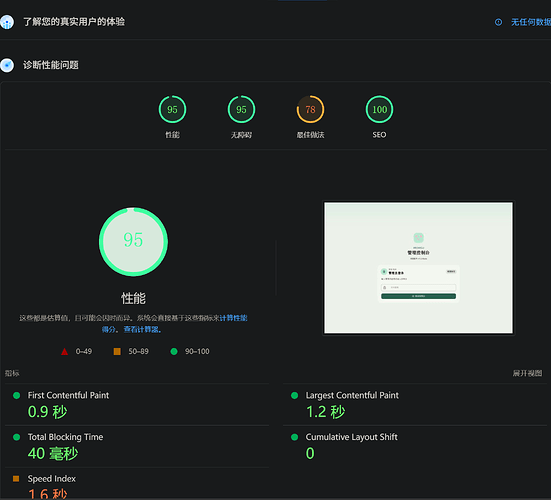Click the First Contentful Paint metric label
Screen dimensions: 551x500
pos(68,395)
